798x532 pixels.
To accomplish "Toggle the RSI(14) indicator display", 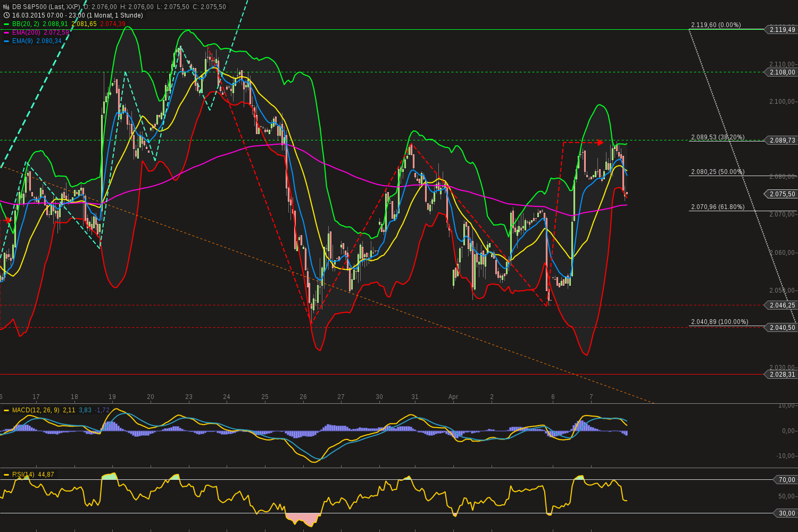I will click(x=23, y=473).
